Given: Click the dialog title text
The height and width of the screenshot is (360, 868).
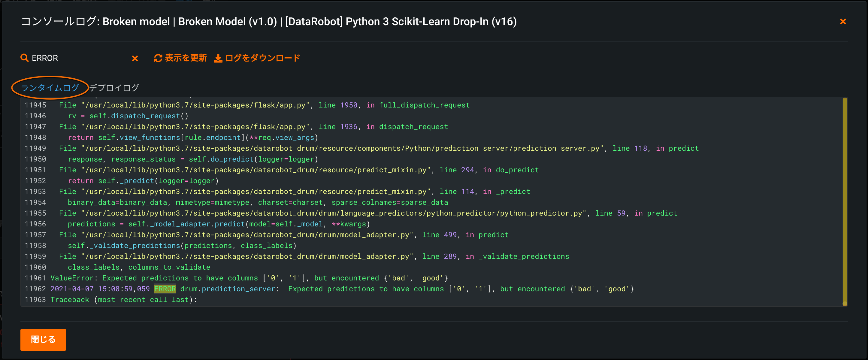Looking at the screenshot, I should (x=268, y=22).
